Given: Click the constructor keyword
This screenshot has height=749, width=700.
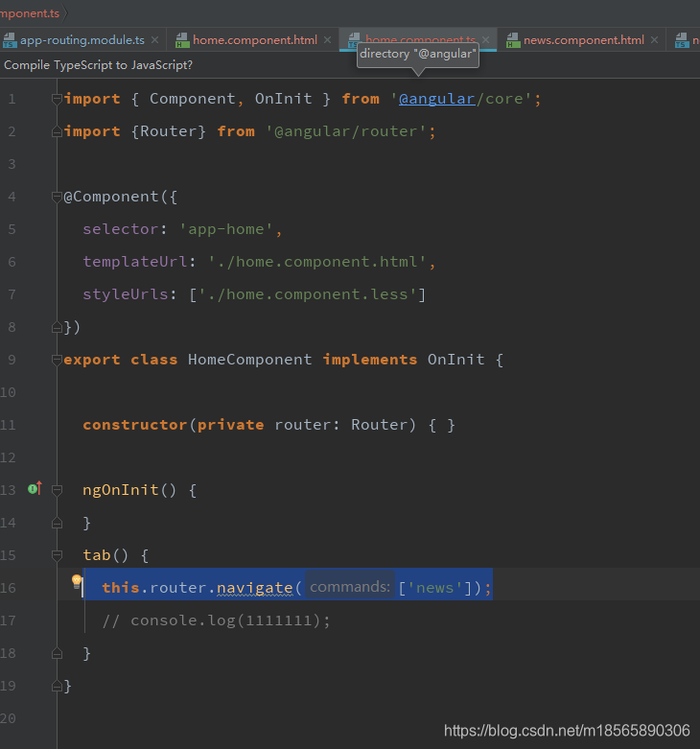Looking at the screenshot, I should 134,425.
